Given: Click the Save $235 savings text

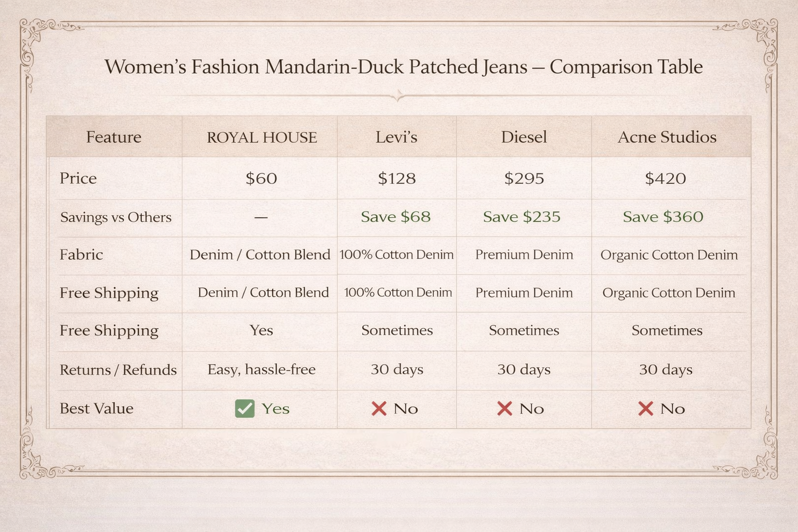Looking at the screenshot, I should [x=522, y=217].
